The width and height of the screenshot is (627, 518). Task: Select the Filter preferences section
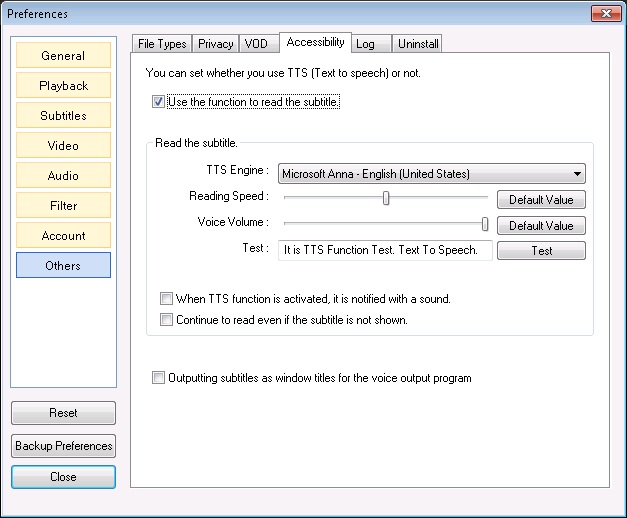[63, 205]
